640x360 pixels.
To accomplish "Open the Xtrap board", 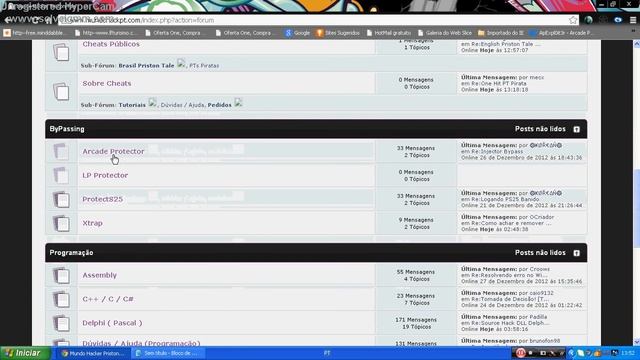I will pyautogui.click(x=92, y=223).
